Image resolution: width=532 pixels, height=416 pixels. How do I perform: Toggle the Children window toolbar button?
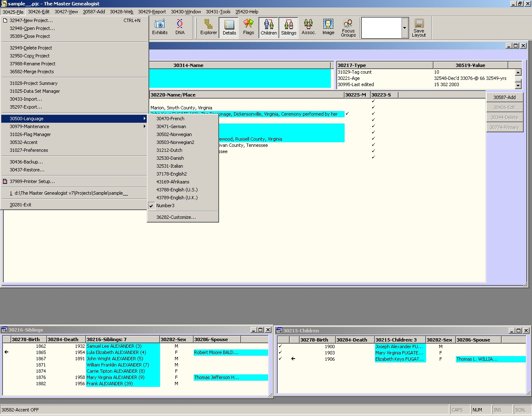click(x=268, y=27)
